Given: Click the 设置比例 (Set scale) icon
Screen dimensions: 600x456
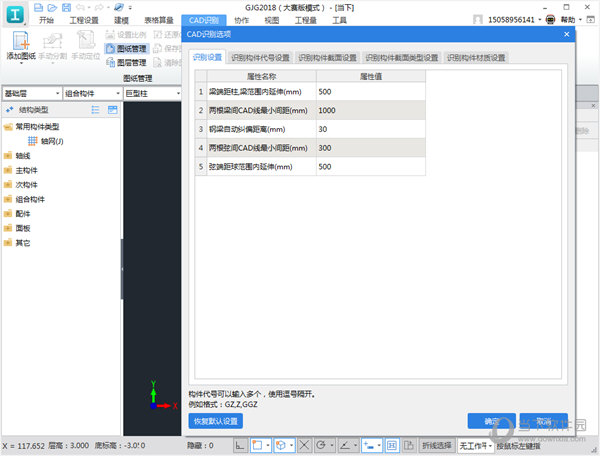Looking at the screenshot, I should coord(110,34).
